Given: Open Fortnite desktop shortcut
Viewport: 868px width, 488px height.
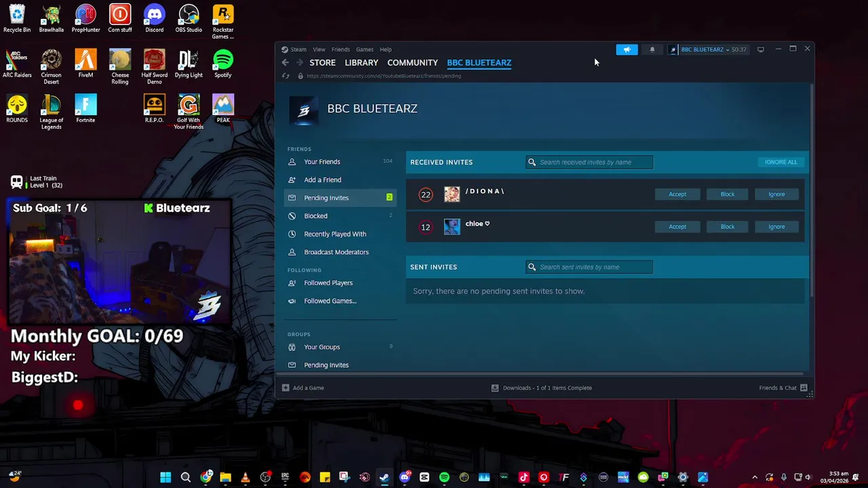Looking at the screenshot, I should (x=85, y=109).
